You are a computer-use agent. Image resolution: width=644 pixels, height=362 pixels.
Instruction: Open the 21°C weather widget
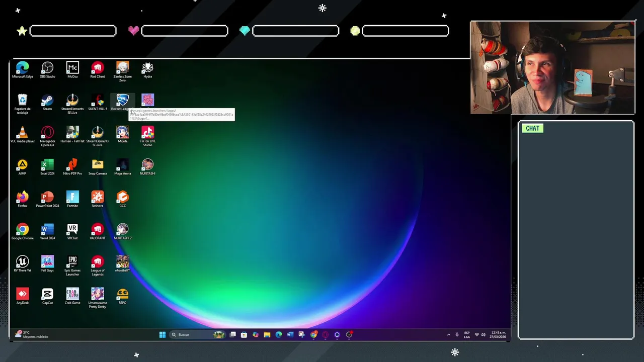(x=31, y=335)
